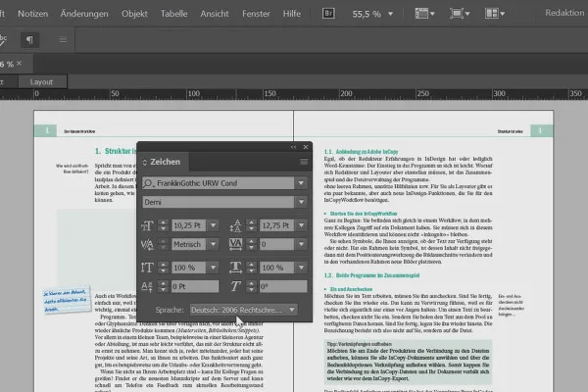The width and height of the screenshot is (588, 392).
Task: Click the leading stepper arrows
Action: pyautogui.click(x=251, y=225)
